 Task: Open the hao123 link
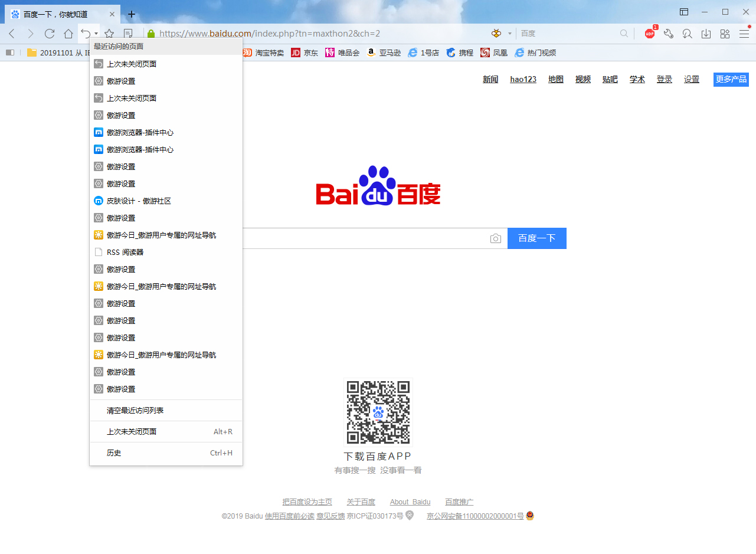point(523,79)
